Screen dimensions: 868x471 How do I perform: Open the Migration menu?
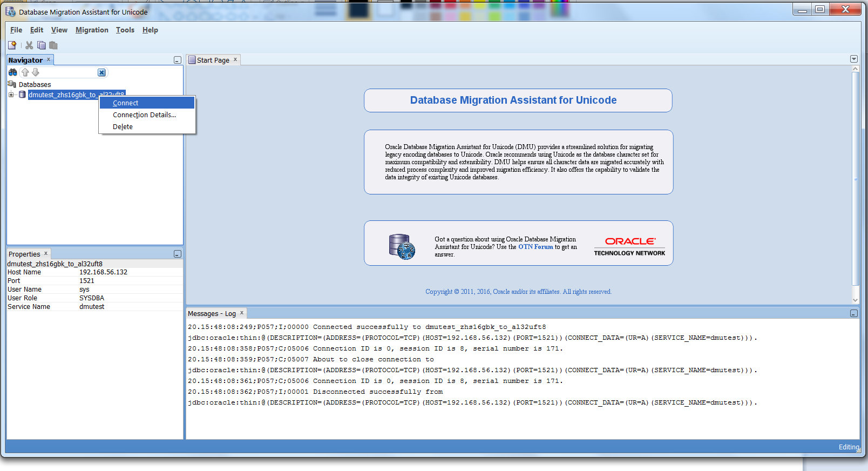point(92,30)
